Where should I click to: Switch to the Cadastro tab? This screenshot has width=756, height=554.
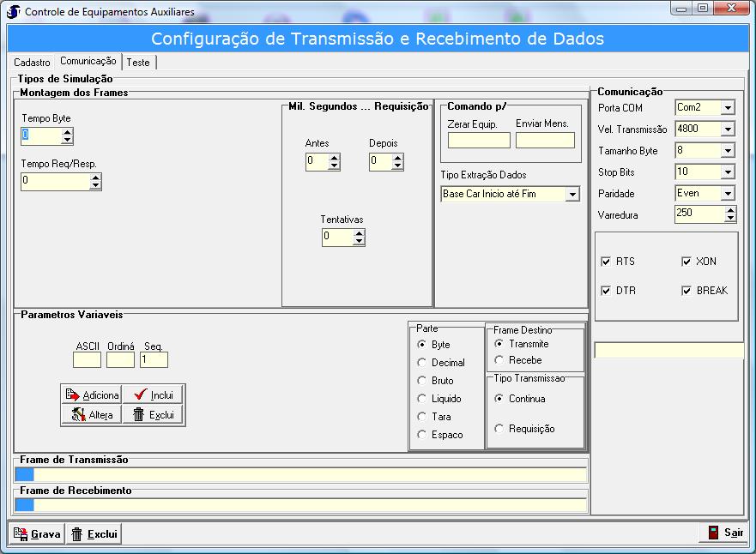[32, 63]
